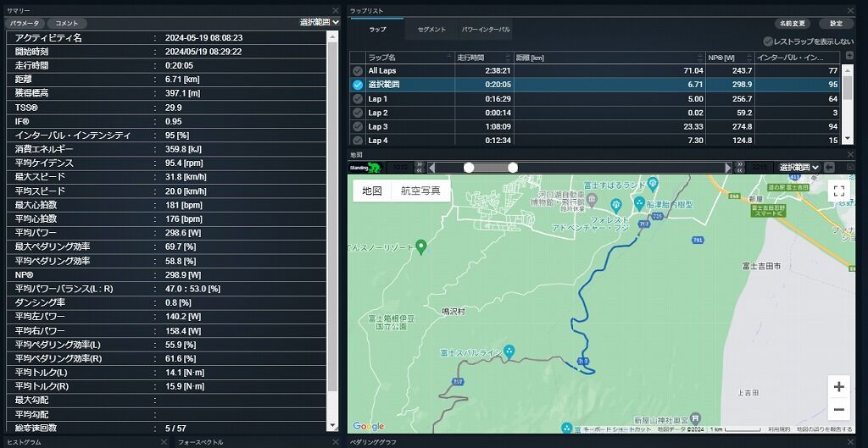Switch to the パワーインターバル tab
The height and width of the screenshot is (448, 868).
coord(486,30)
